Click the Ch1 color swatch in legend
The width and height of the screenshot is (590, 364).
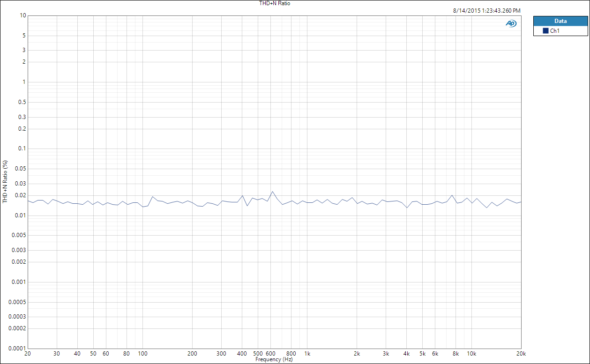545,31
